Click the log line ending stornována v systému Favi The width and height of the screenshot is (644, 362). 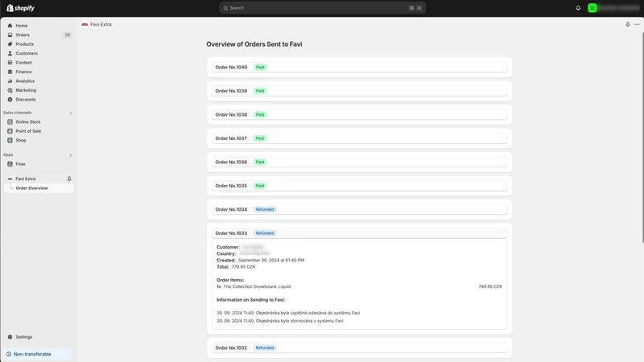pos(280,321)
